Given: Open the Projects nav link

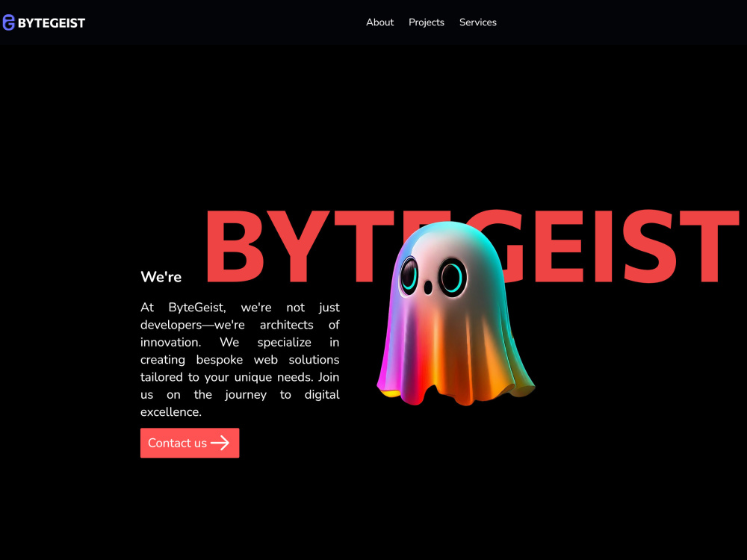Looking at the screenshot, I should pos(427,22).
